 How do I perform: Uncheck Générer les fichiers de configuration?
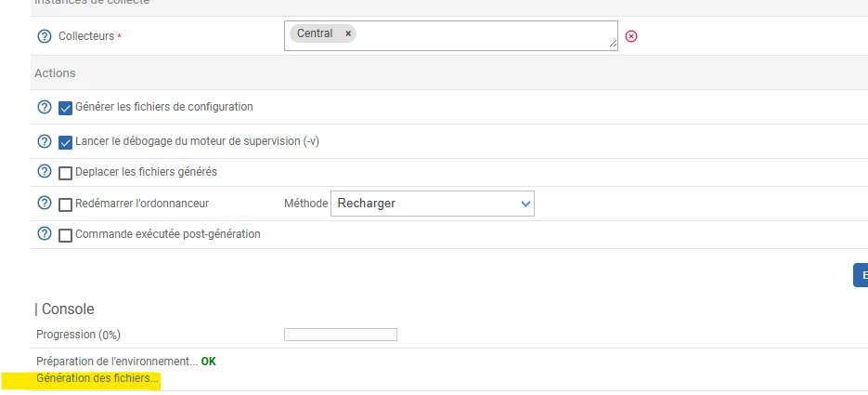65,108
